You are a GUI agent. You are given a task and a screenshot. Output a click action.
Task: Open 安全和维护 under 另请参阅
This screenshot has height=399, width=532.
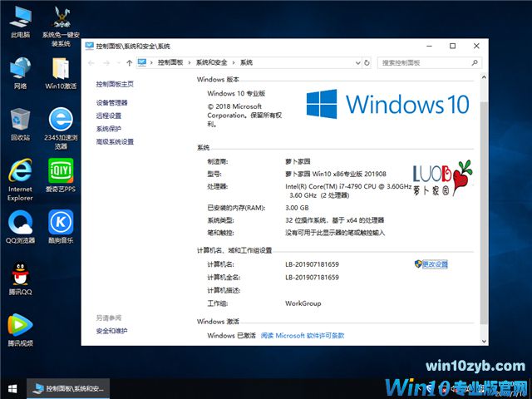111,331
